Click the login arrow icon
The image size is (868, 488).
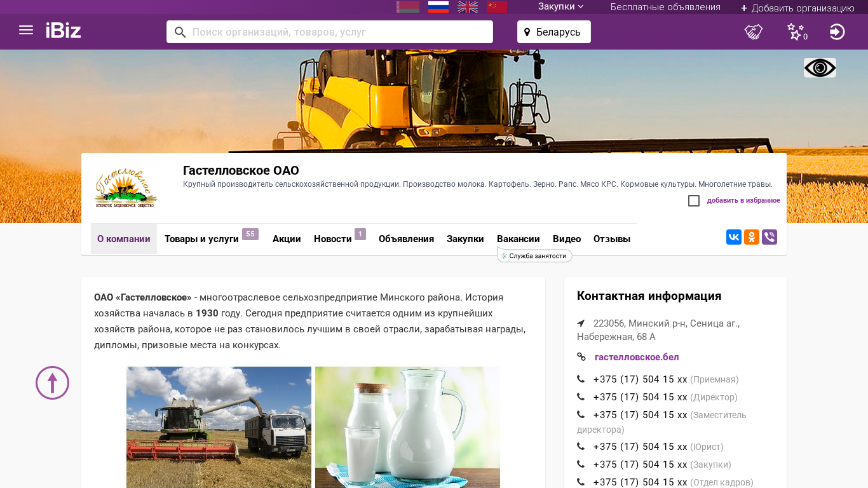(837, 32)
